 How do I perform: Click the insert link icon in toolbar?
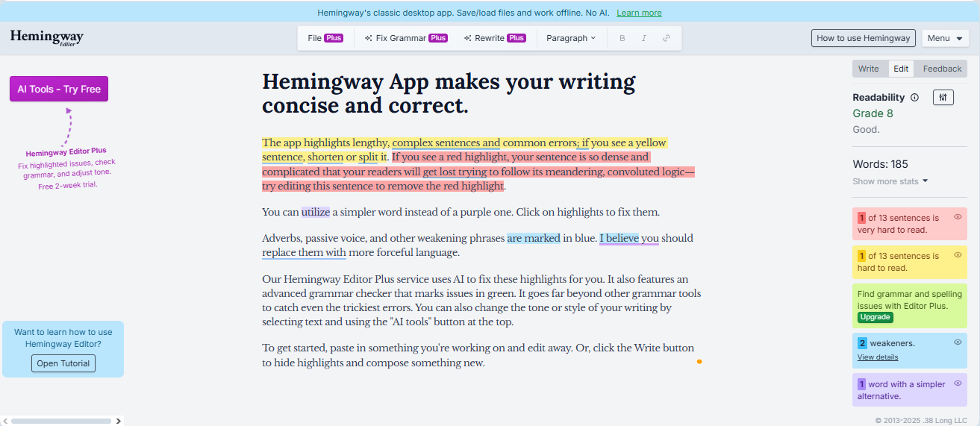coord(667,38)
